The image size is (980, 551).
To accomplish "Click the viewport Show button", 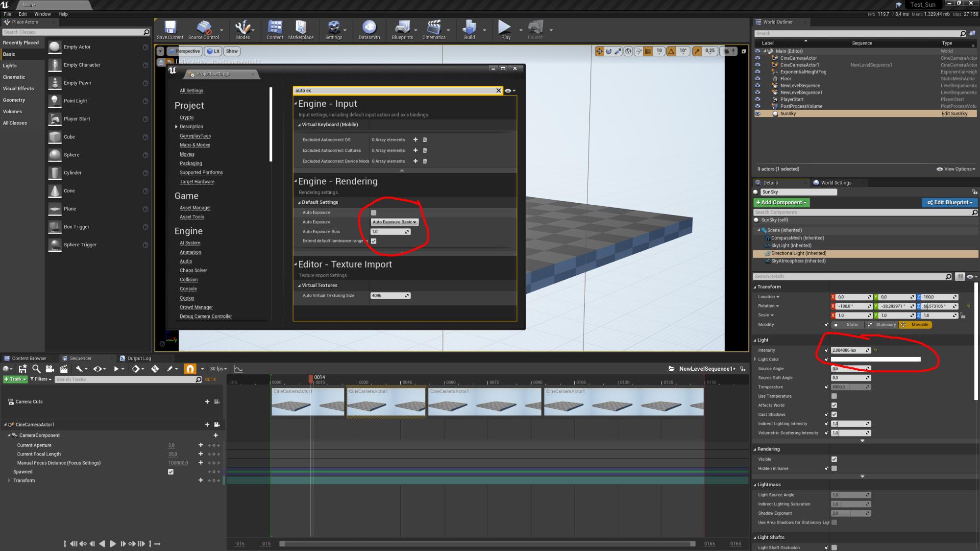I will (232, 51).
